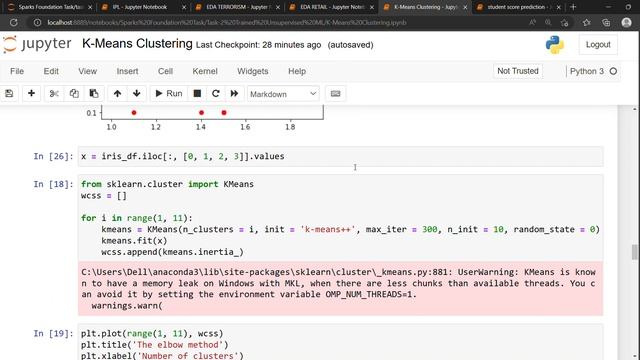Switch to EDA RETAIL browser tab
The height and width of the screenshot is (360, 640).
coord(330,7)
